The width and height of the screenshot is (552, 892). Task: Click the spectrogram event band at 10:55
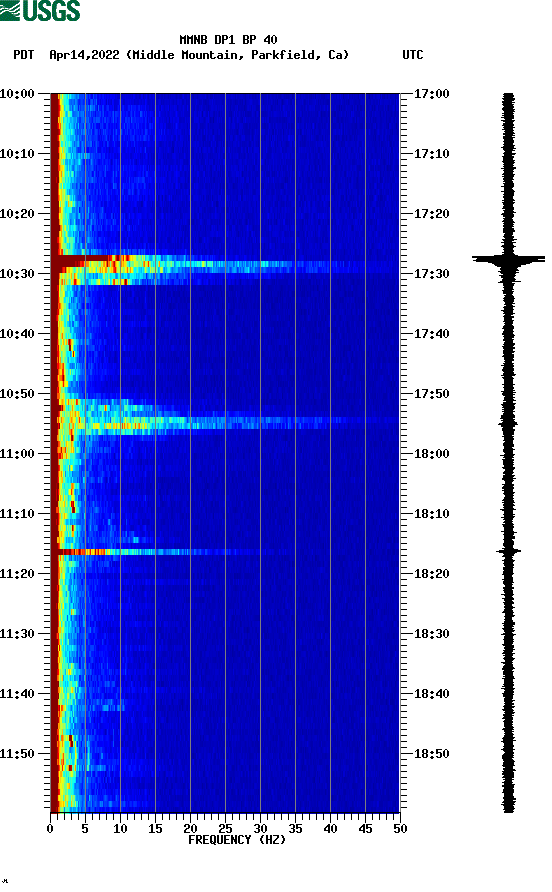[x=225, y=422]
